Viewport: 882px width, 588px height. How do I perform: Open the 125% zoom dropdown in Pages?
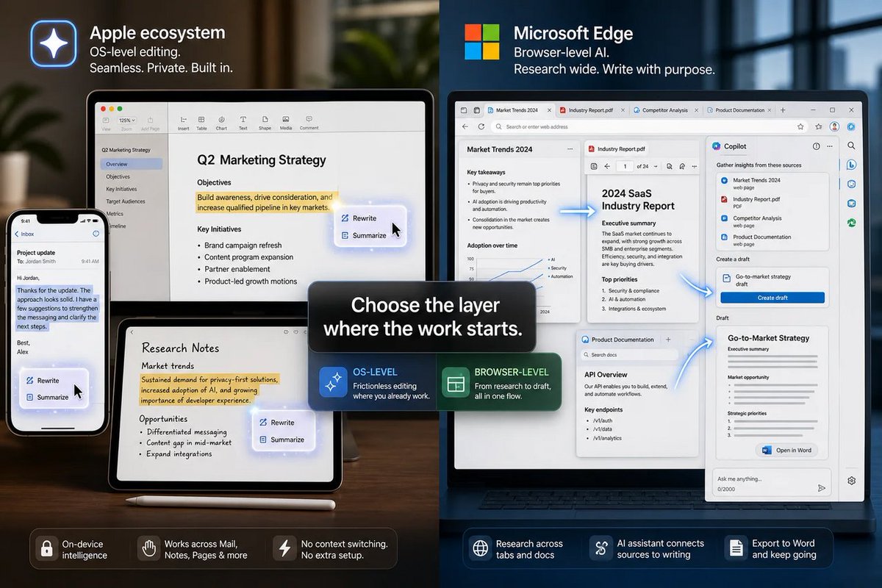pyautogui.click(x=126, y=120)
